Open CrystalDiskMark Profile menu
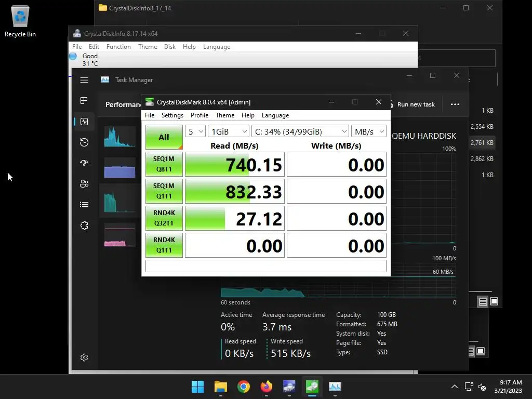Viewport: 532px width, 399px height. pos(199,115)
